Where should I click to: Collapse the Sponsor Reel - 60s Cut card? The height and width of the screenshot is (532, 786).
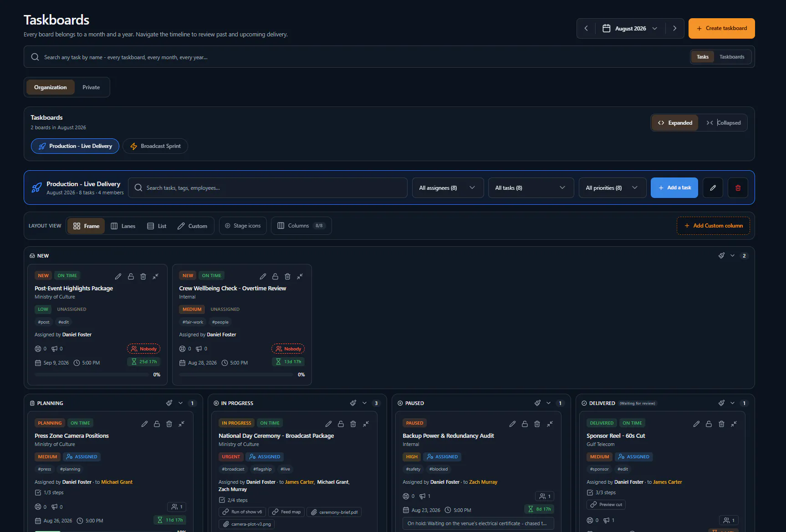734,424
